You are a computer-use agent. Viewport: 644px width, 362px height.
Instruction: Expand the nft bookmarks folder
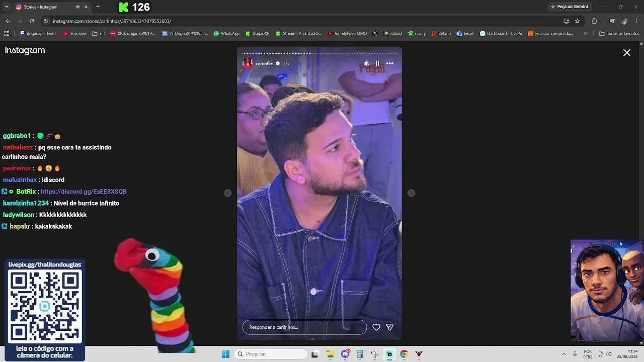(x=98, y=34)
